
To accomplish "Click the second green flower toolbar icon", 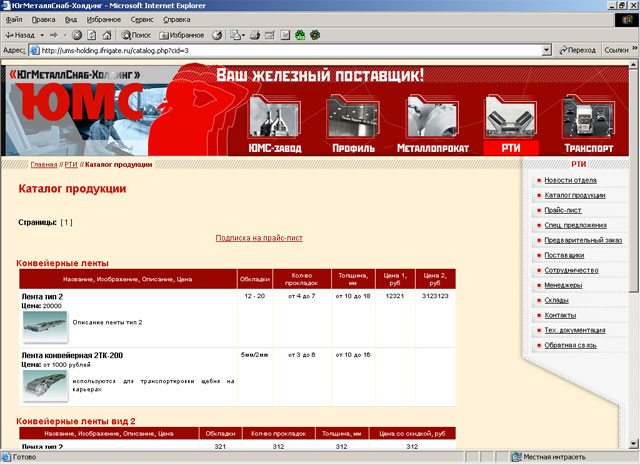I will tap(315, 35).
